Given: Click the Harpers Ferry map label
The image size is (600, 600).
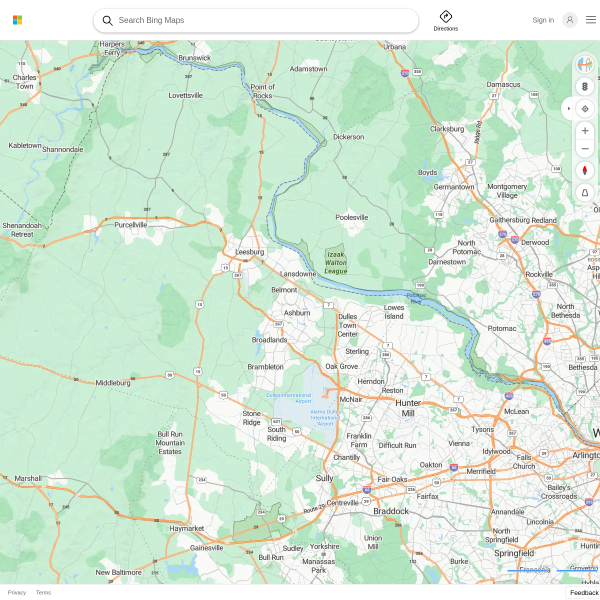Looking at the screenshot, I should (x=112, y=49).
